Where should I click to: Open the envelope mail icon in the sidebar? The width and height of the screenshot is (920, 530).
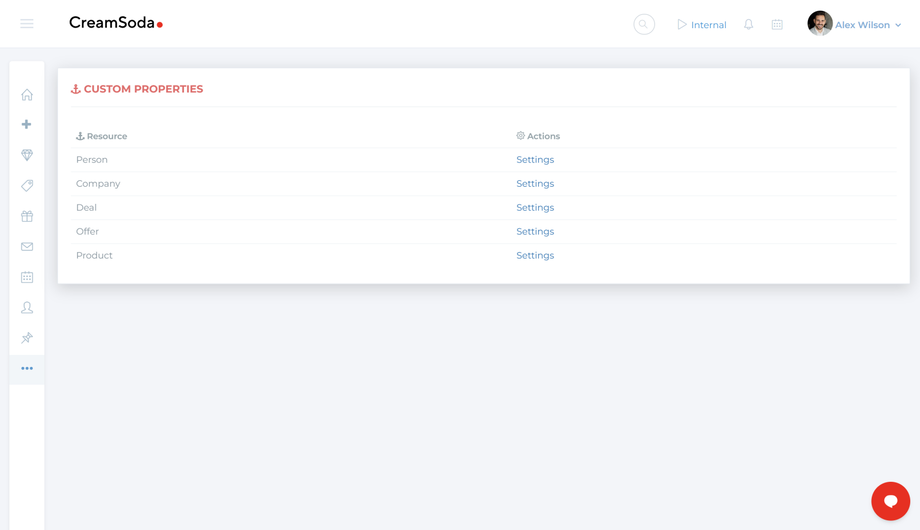27,247
